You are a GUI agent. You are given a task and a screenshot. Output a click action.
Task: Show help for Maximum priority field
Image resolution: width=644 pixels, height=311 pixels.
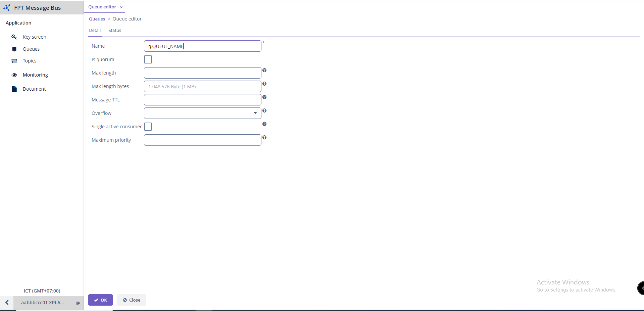264,137
